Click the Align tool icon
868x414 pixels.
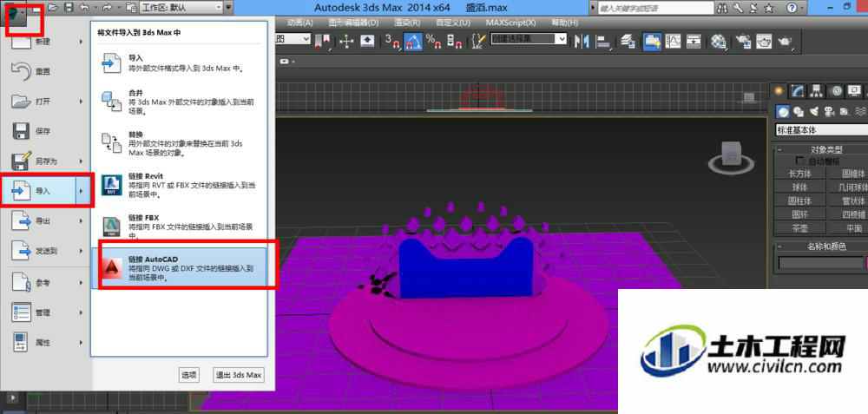[602, 42]
